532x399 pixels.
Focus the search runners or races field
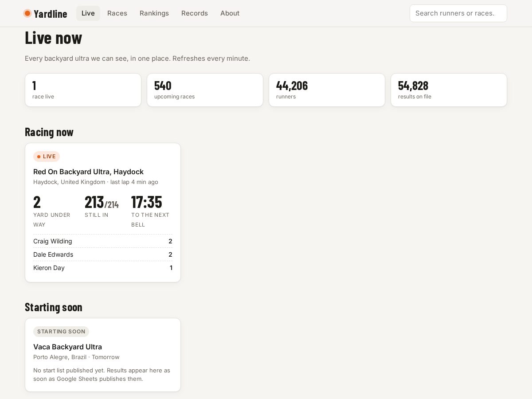(x=458, y=13)
